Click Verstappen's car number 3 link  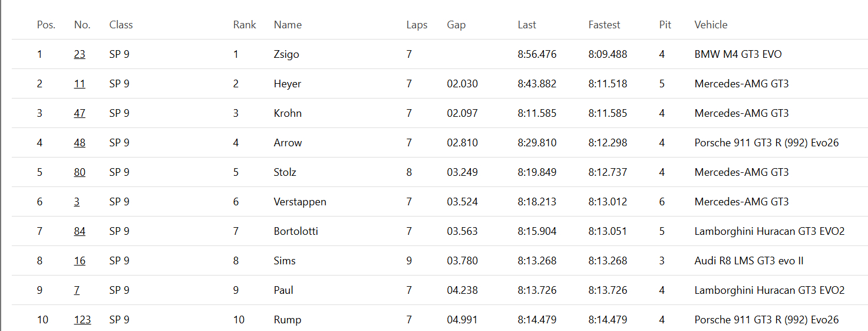pyautogui.click(x=77, y=202)
